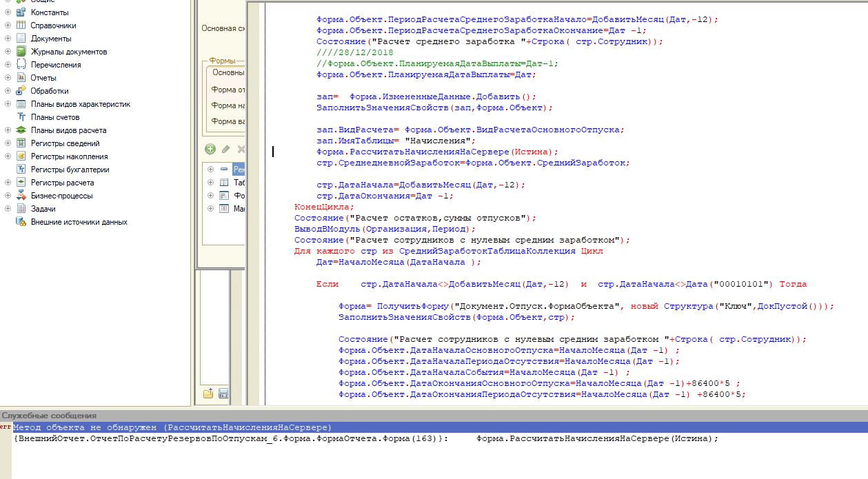
Task: Click the 'КонецЦикла;' code line
Action: point(325,207)
